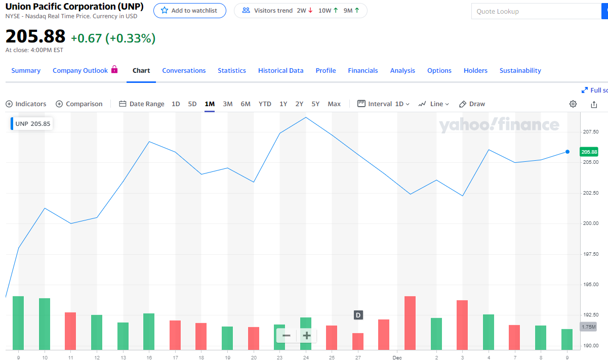Viewport: 608px width, 364px height.
Task: Click the Visitors trend people icon
Action: coord(246,10)
